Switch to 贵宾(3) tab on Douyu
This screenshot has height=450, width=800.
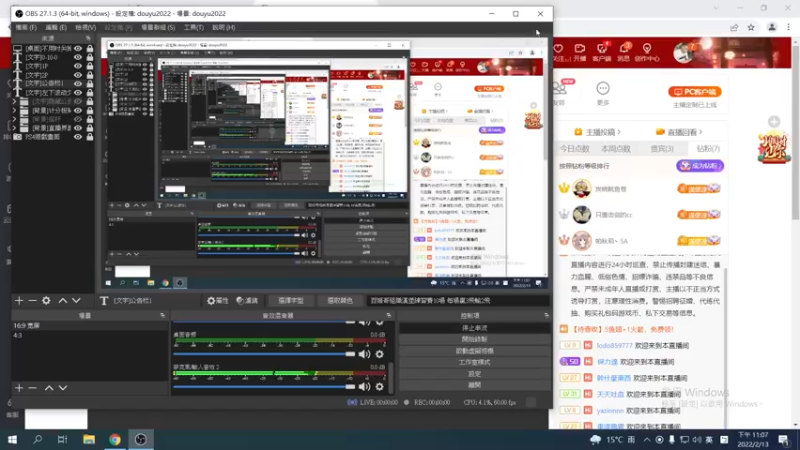pyautogui.click(x=662, y=148)
